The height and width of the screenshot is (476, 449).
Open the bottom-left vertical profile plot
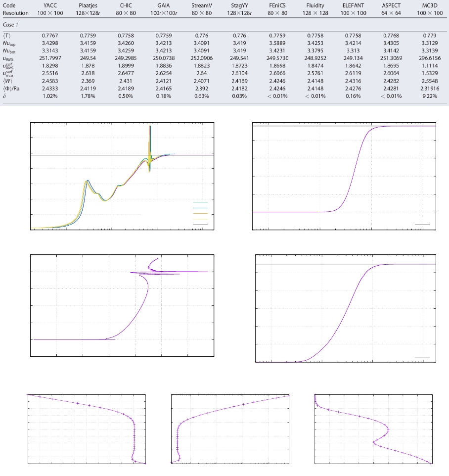87,429
